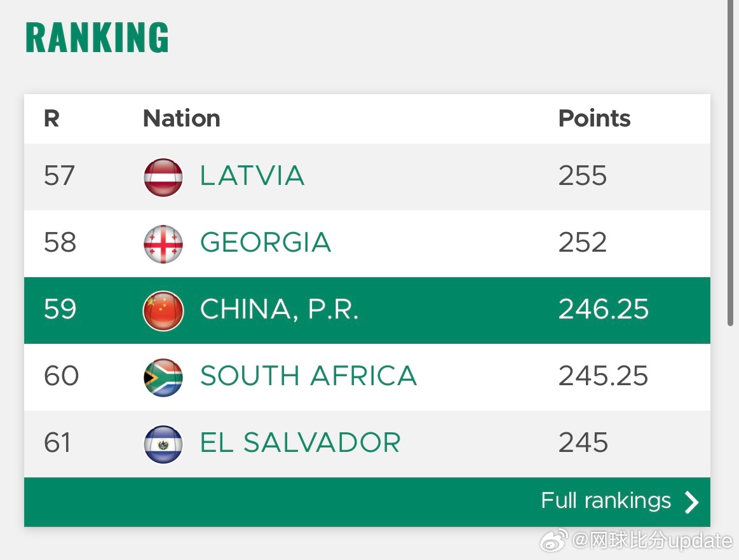Click the Georgia flag icon
The image size is (739, 560).
[x=163, y=244]
